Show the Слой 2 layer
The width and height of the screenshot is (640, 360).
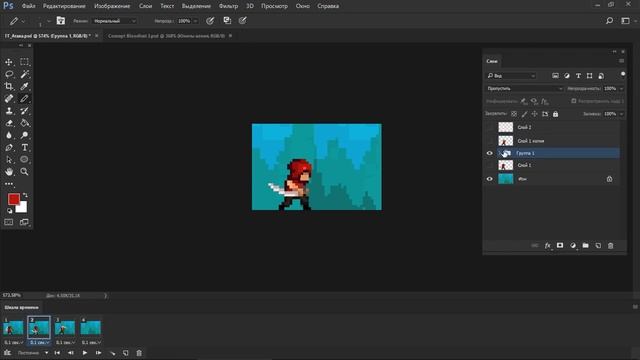point(490,127)
